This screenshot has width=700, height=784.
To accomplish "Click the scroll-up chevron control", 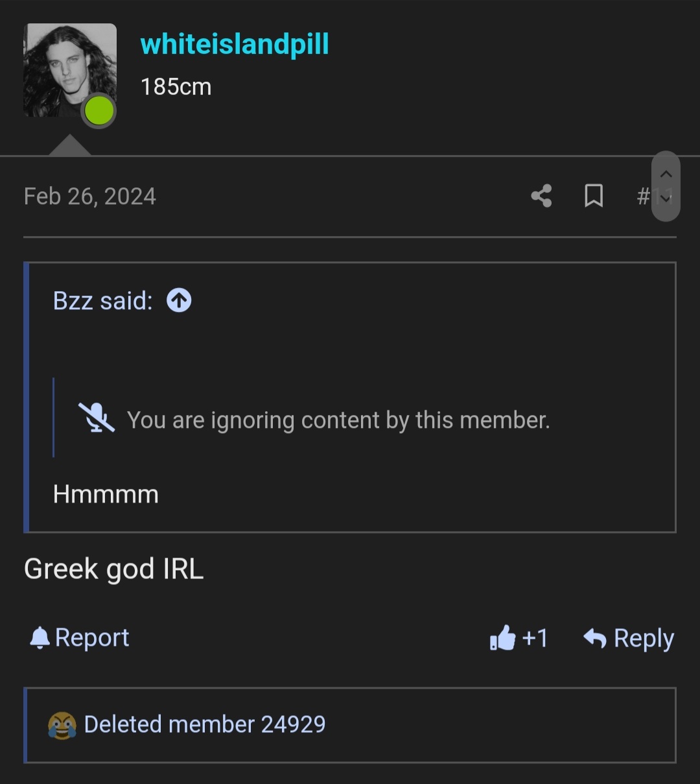I will pos(666,174).
